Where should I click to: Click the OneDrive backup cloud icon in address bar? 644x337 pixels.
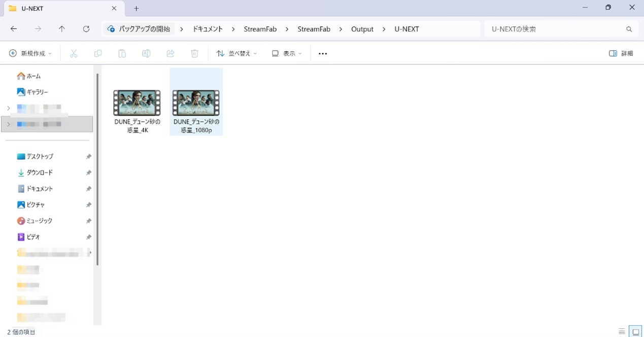tap(111, 29)
